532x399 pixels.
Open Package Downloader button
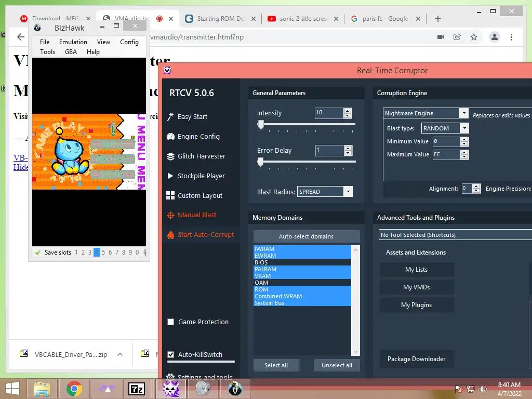tap(416, 359)
